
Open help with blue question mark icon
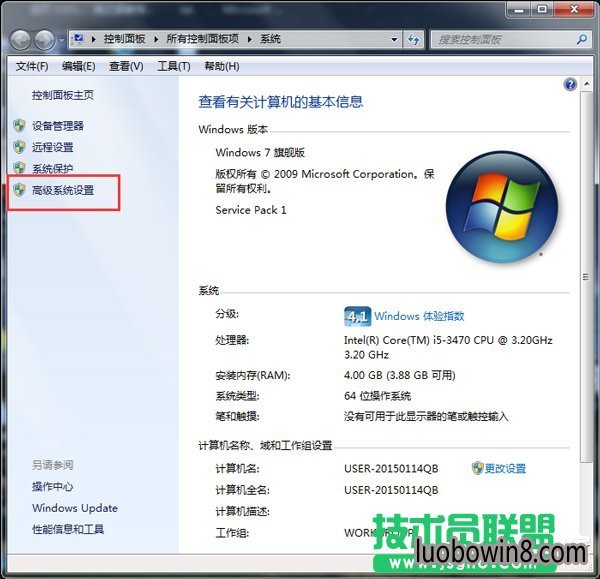click(570, 84)
